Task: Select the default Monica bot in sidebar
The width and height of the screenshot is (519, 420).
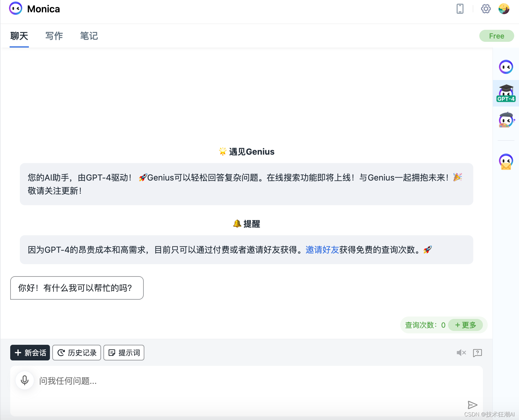Action: tap(506, 67)
